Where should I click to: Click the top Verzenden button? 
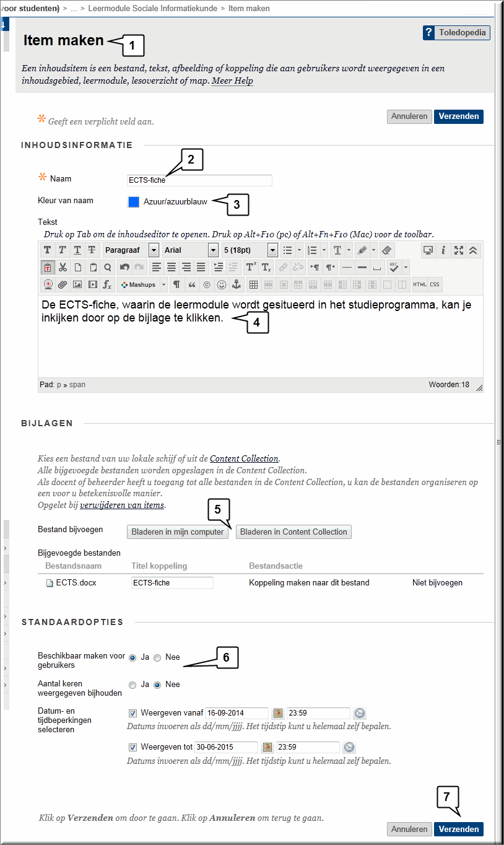tap(459, 116)
